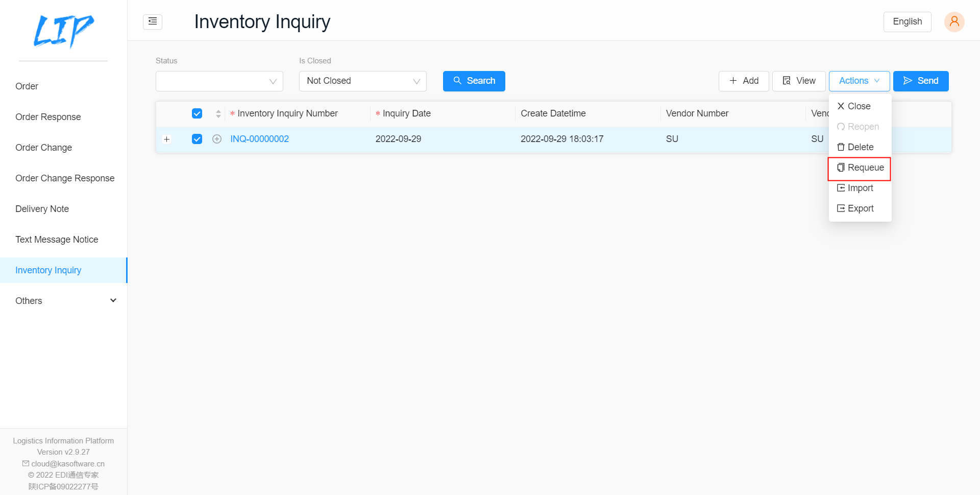Click the sidebar collapse menu icon
The height and width of the screenshot is (495, 980).
click(152, 21)
